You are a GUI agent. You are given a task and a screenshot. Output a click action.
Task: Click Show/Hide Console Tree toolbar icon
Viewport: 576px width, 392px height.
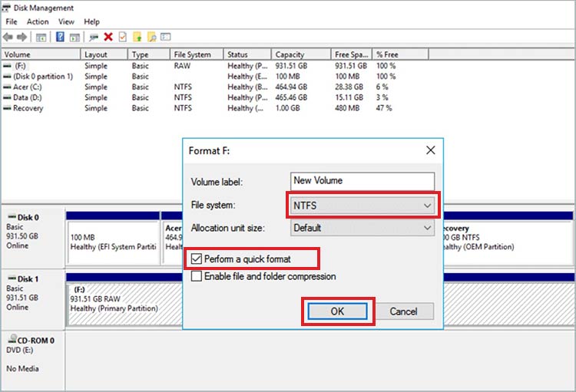tap(41, 37)
